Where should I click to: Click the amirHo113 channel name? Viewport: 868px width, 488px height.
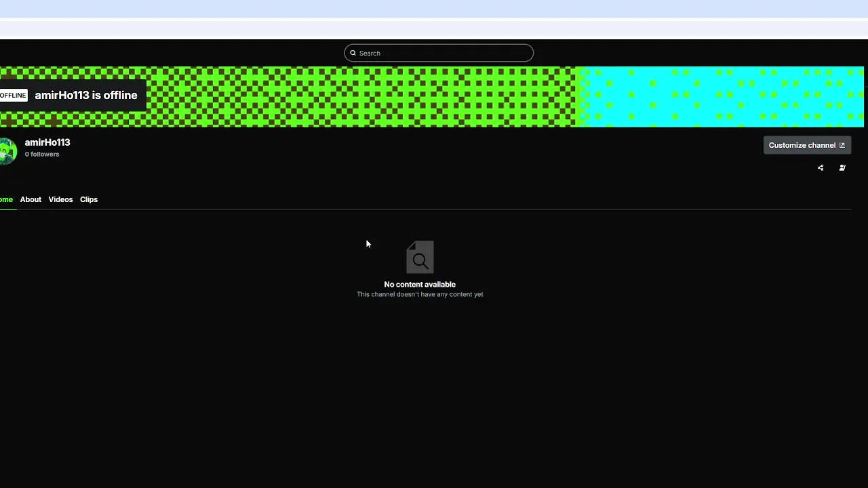[x=47, y=142]
